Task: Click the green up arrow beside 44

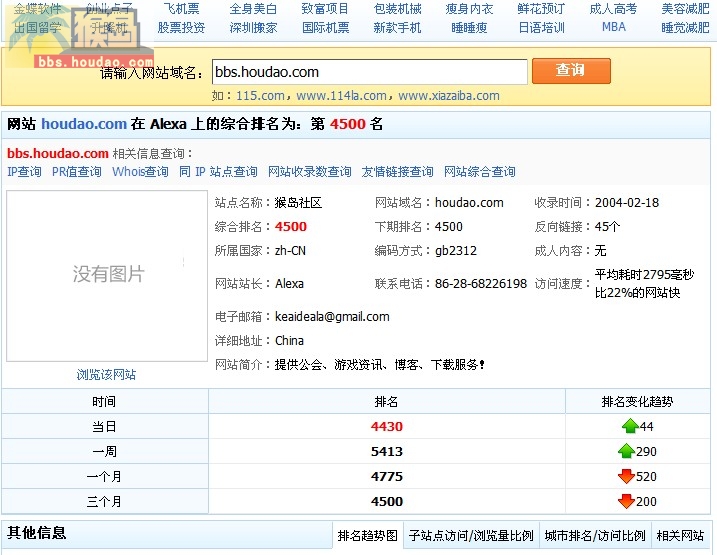Action: point(630,426)
